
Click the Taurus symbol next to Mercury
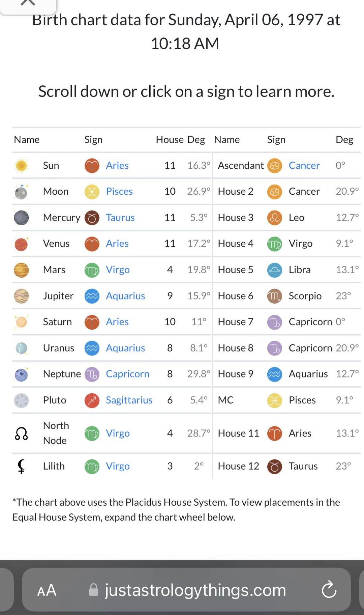click(x=91, y=218)
